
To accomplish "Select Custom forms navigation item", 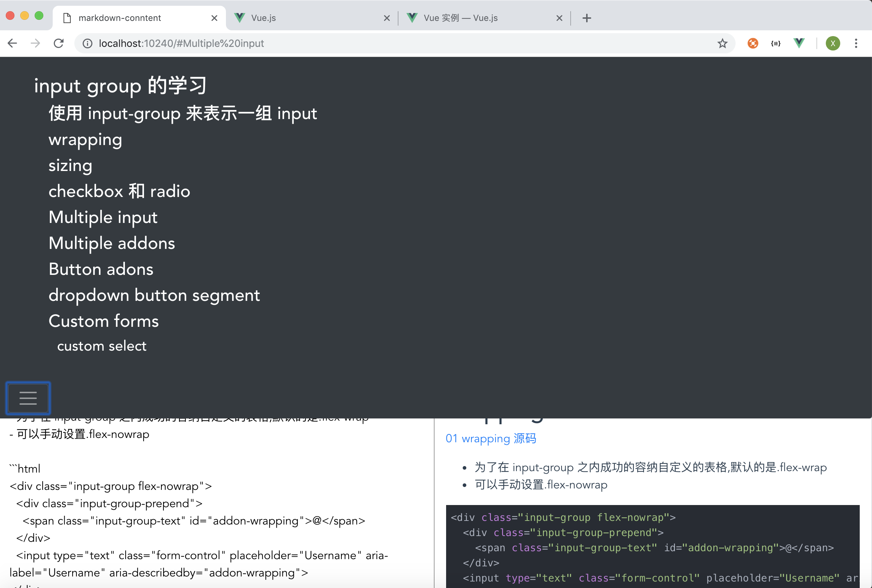I will tap(104, 321).
